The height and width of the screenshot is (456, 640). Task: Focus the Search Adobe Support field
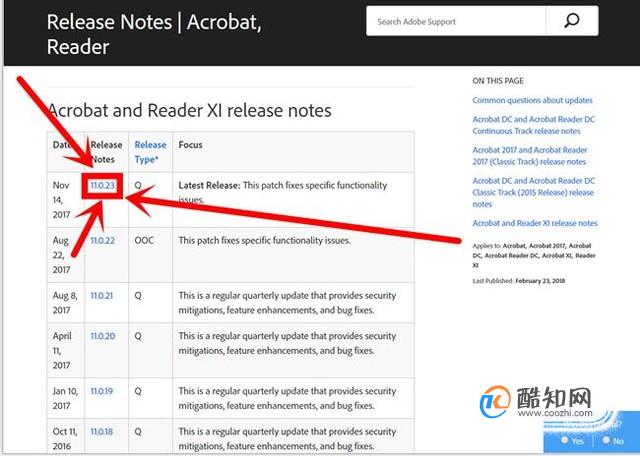pyautogui.click(x=456, y=21)
